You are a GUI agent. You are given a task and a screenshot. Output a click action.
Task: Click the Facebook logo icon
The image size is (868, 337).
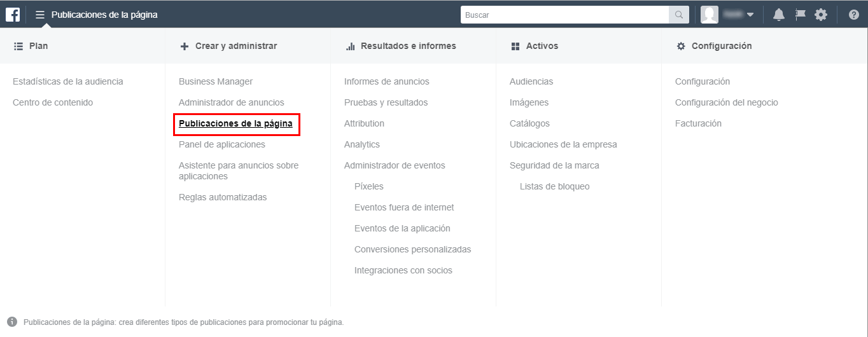13,14
